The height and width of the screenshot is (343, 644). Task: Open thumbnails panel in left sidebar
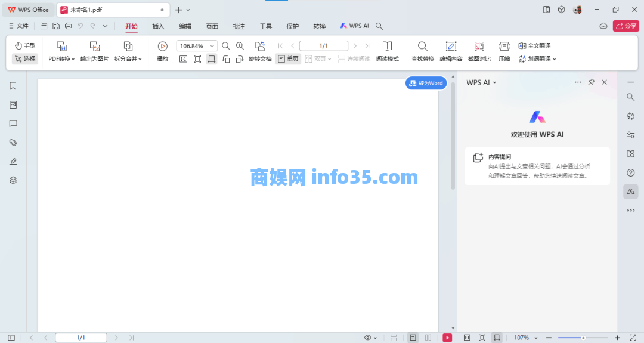click(13, 105)
